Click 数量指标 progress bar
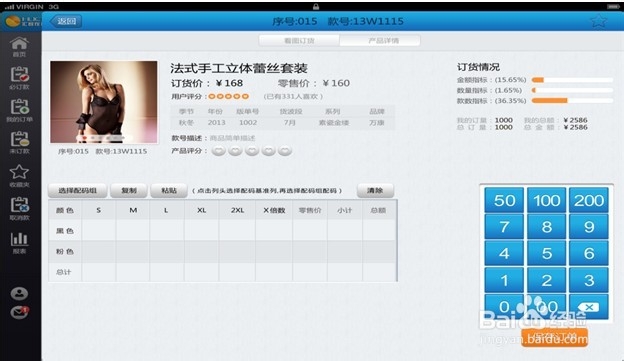 pyautogui.click(x=572, y=90)
